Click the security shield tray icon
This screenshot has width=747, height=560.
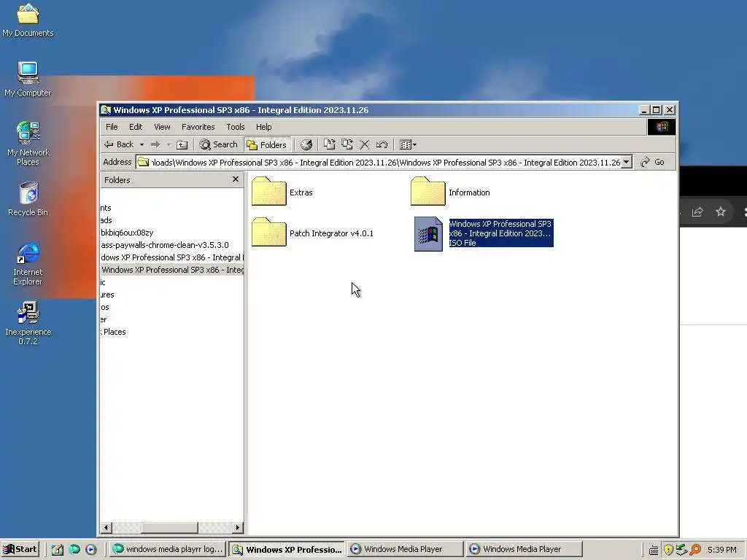click(668, 550)
